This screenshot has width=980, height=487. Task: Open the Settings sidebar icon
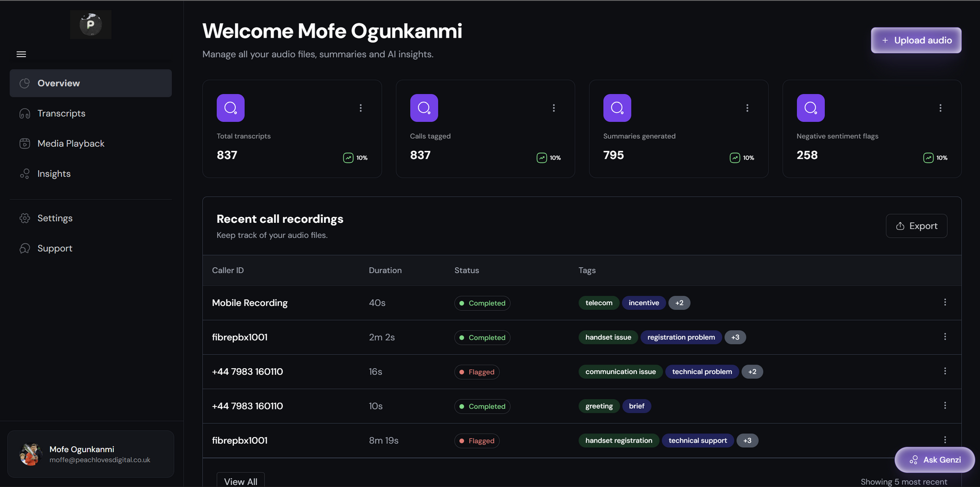[x=25, y=218]
